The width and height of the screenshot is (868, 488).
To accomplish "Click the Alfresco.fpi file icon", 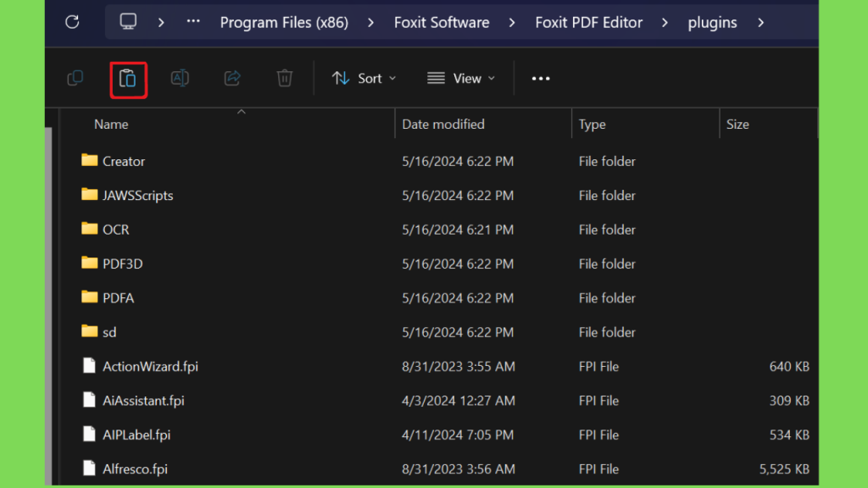I will [89, 469].
